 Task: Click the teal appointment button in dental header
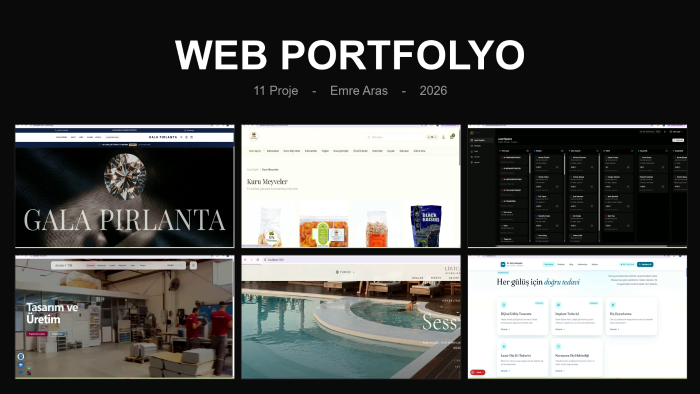coord(645,265)
